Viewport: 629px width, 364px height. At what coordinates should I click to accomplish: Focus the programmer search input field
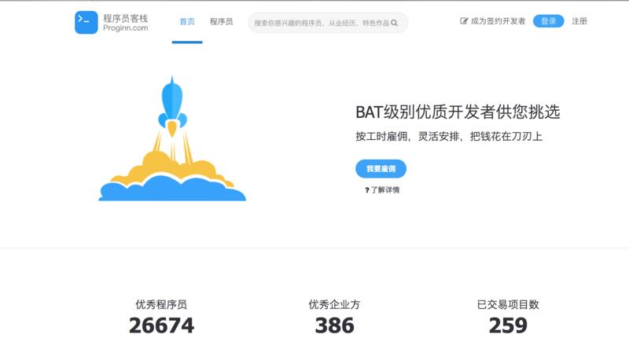[328, 23]
